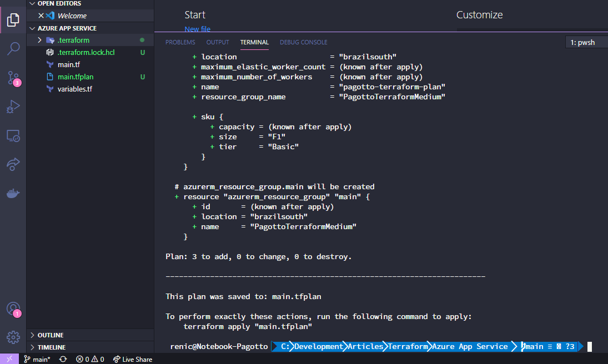Click 'terraform apply "main.tfplan"' command text
Screen dimensions: 608x364
tap(248, 326)
